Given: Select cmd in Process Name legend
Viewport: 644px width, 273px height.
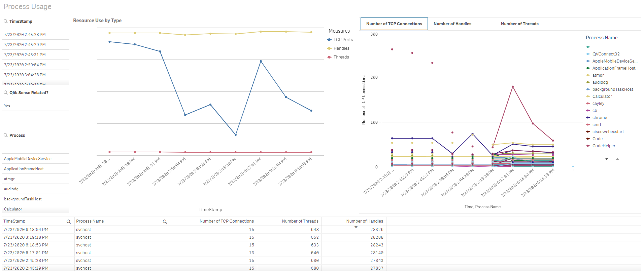Looking at the screenshot, I should point(593,125).
